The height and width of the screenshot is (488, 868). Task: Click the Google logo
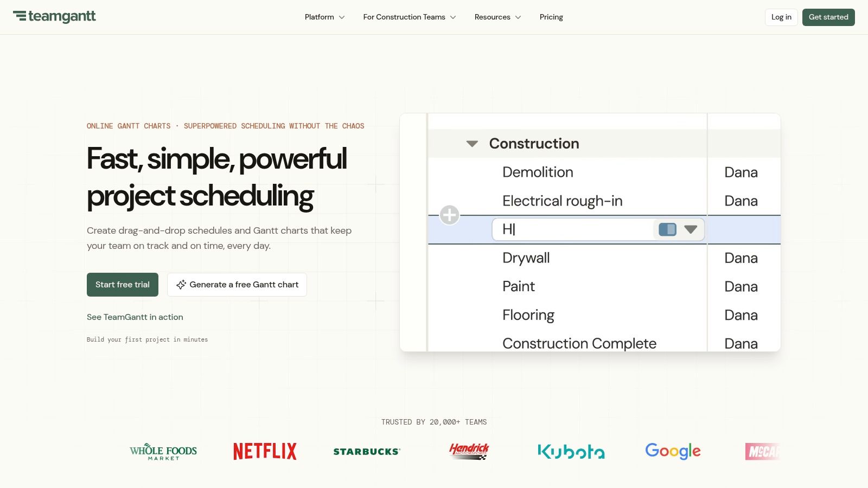(673, 451)
